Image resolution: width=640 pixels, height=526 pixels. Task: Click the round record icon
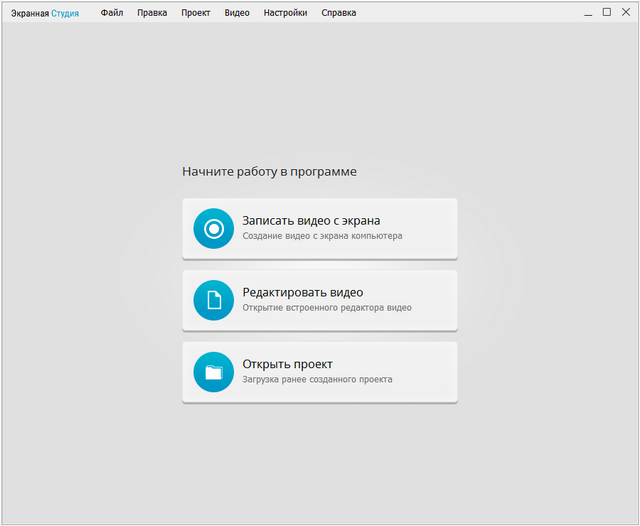(x=213, y=228)
